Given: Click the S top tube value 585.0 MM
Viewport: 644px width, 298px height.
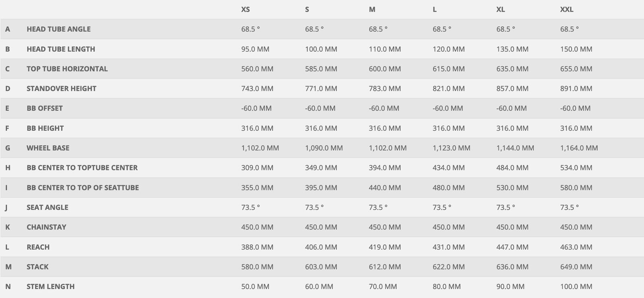Looking at the screenshot, I should click(x=321, y=69).
